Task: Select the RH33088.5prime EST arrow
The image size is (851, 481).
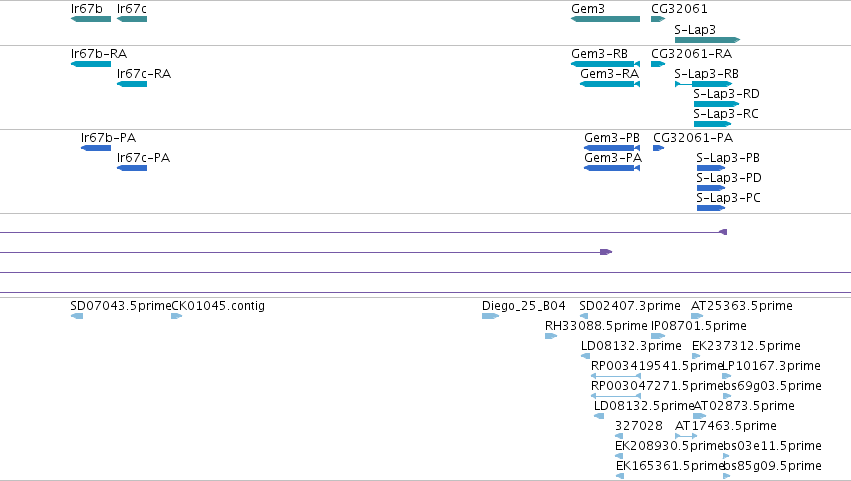Action: tap(551, 336)
